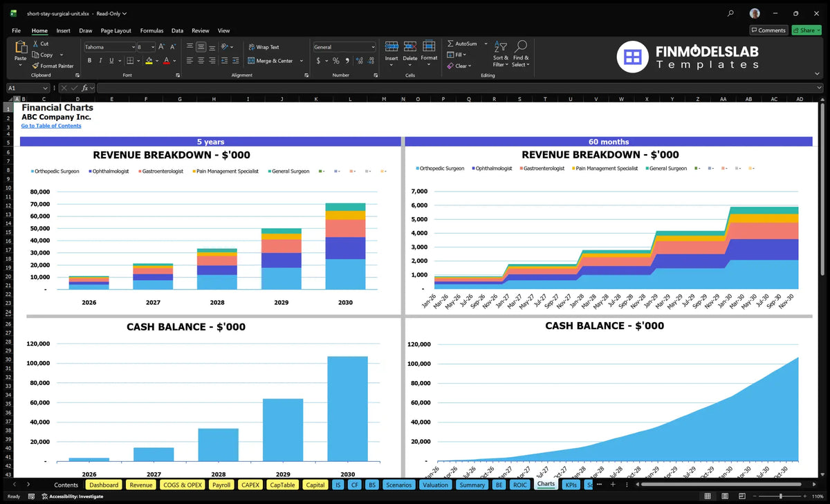
Task: Click Decrease Decimal icon
Action: (371, 61)
